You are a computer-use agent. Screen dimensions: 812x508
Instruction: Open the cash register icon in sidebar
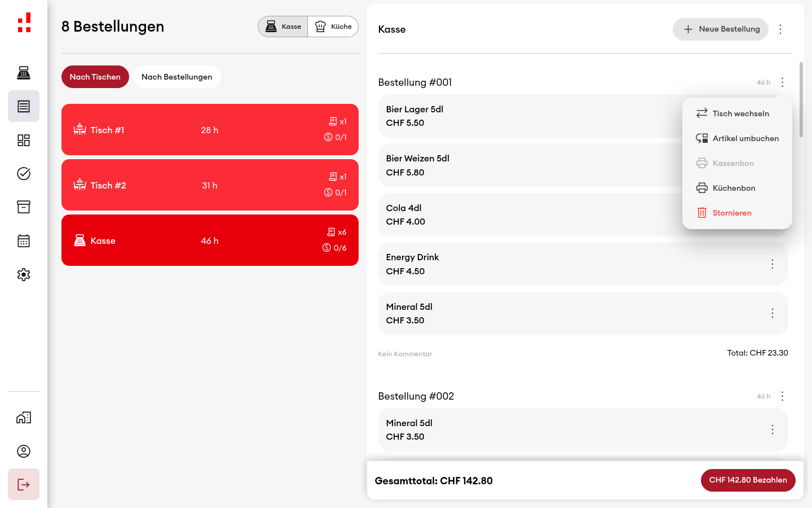pos(24,73)
